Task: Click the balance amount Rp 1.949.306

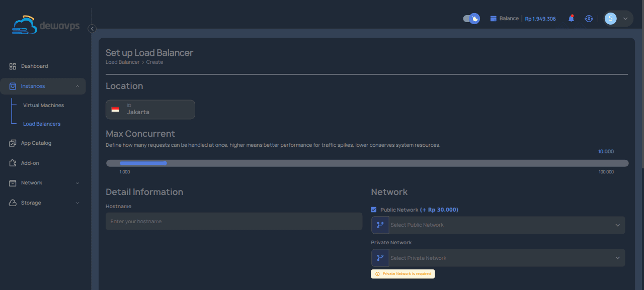Action: 540,19
